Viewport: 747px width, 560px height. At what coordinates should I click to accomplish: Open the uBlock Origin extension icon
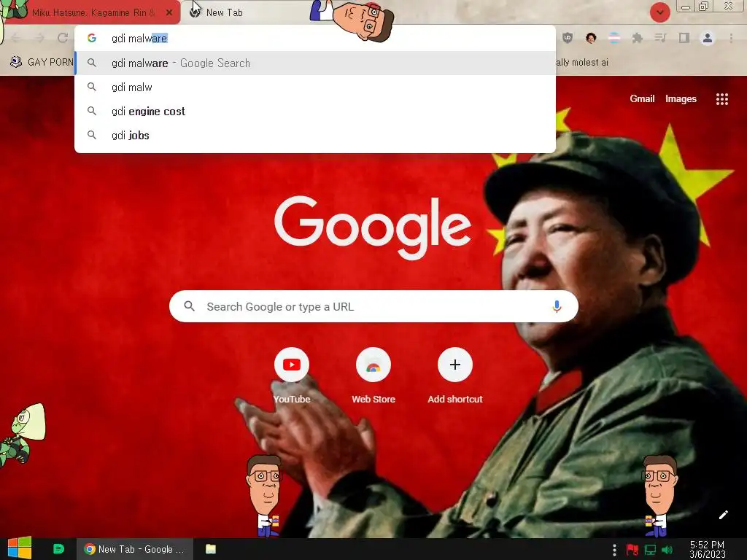(x=567, y=38)
